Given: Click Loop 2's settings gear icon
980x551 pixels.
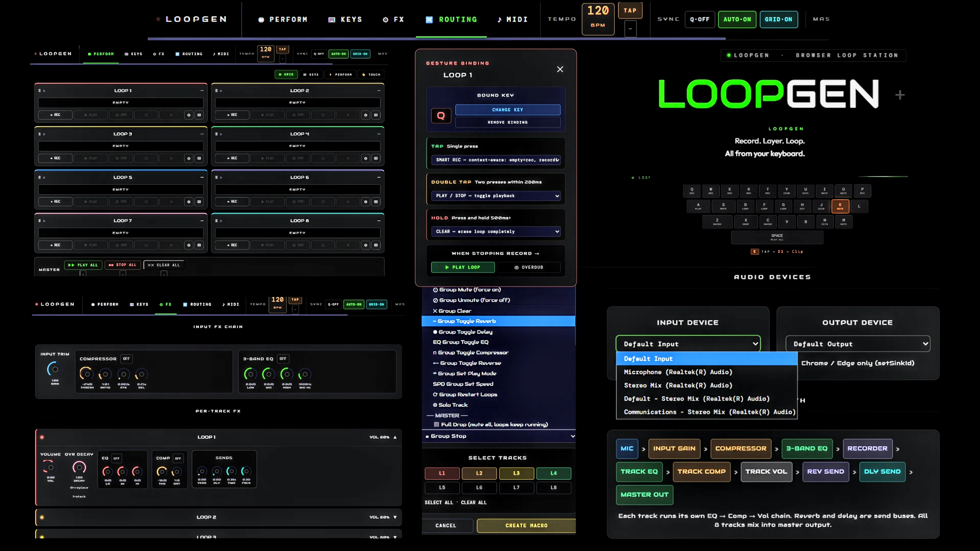Looking at the screenshot, I should point(366,115).
